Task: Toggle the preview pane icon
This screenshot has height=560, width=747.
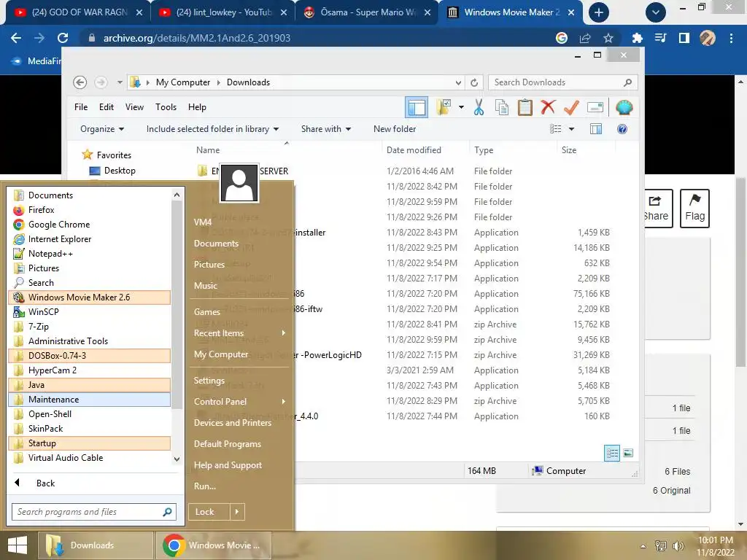Action: pos(596,129)
